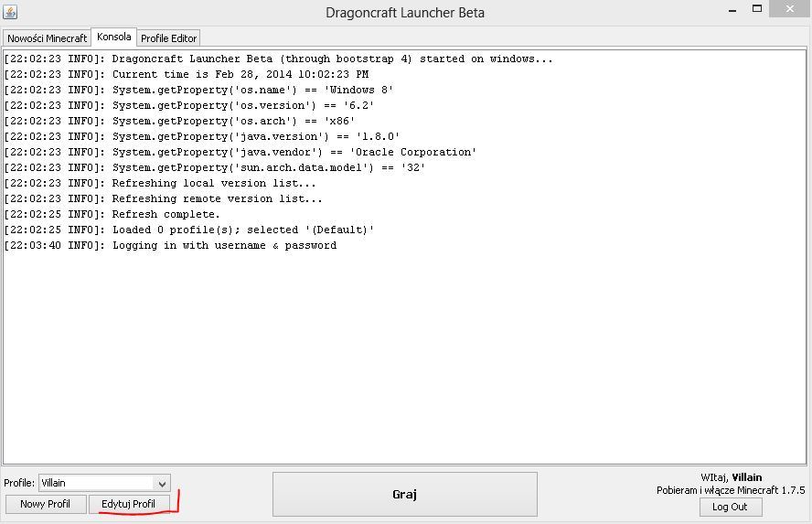Open the Profile dropdown showing Villain

[x=104, y=483]
